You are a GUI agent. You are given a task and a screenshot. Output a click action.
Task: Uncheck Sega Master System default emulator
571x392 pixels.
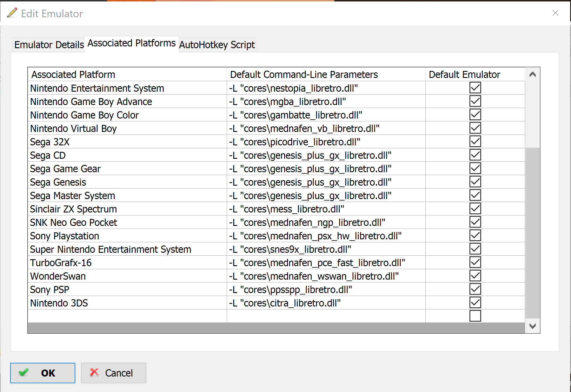point(475,195)
